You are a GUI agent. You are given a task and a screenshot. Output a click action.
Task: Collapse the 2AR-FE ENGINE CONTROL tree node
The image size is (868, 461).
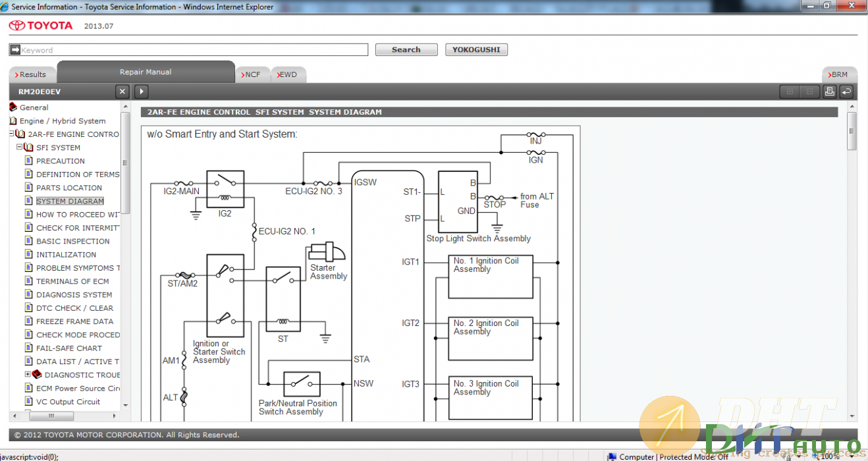pos(11,134)
